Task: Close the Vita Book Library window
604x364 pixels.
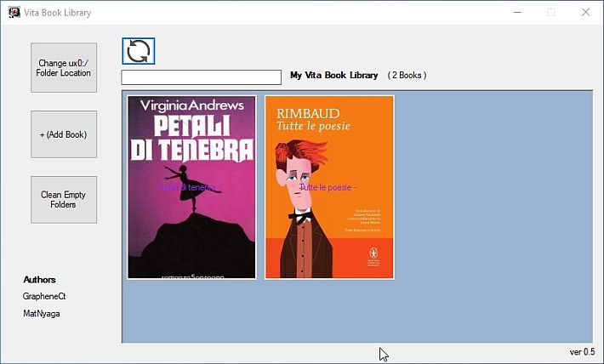Action: 585,12
